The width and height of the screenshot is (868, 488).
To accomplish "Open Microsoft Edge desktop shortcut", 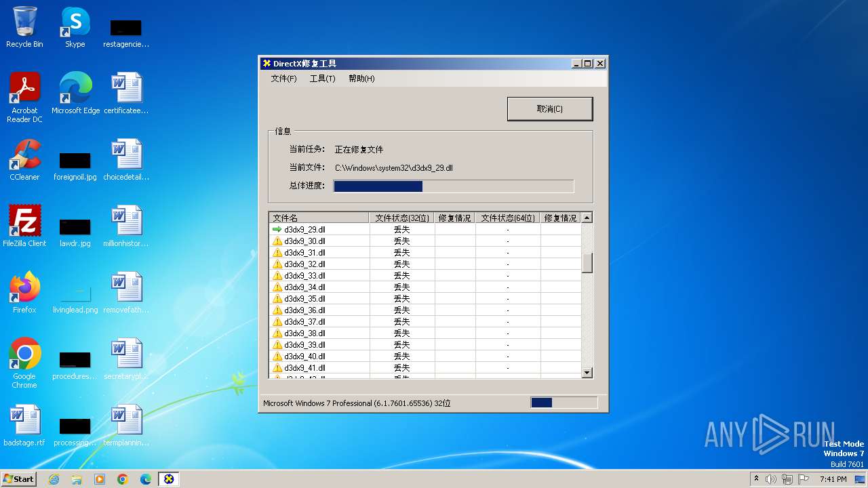I will pyautogui.click(x=75, y=94).
